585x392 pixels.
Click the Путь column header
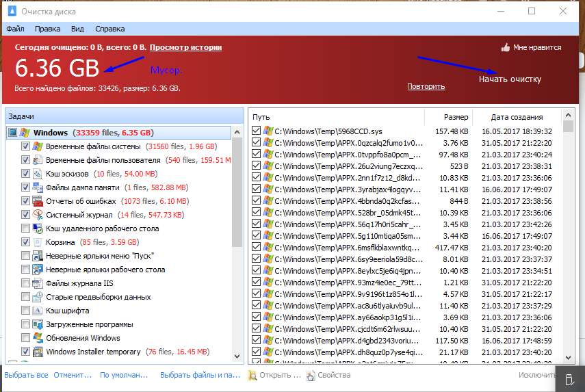point(335,117)
